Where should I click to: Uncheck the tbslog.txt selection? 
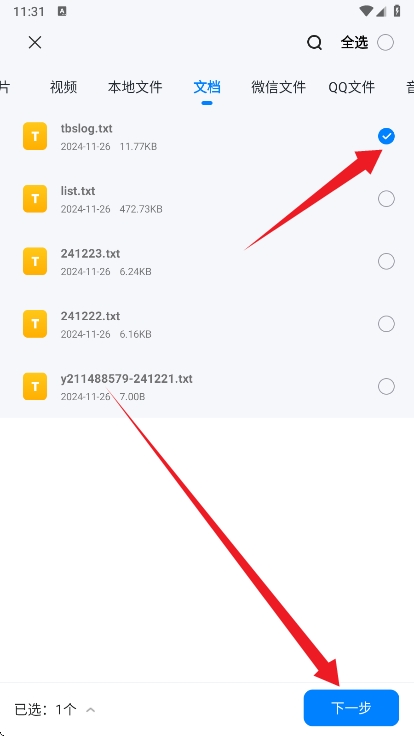click(x=386, y=137)
